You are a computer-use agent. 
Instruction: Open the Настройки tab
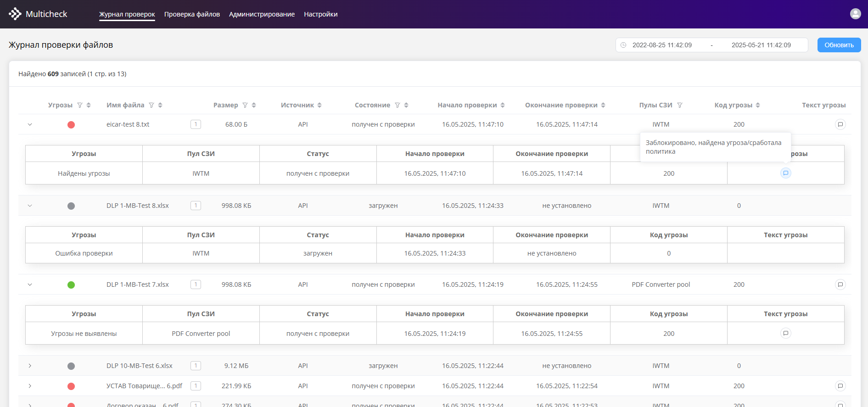pos(320,14)
